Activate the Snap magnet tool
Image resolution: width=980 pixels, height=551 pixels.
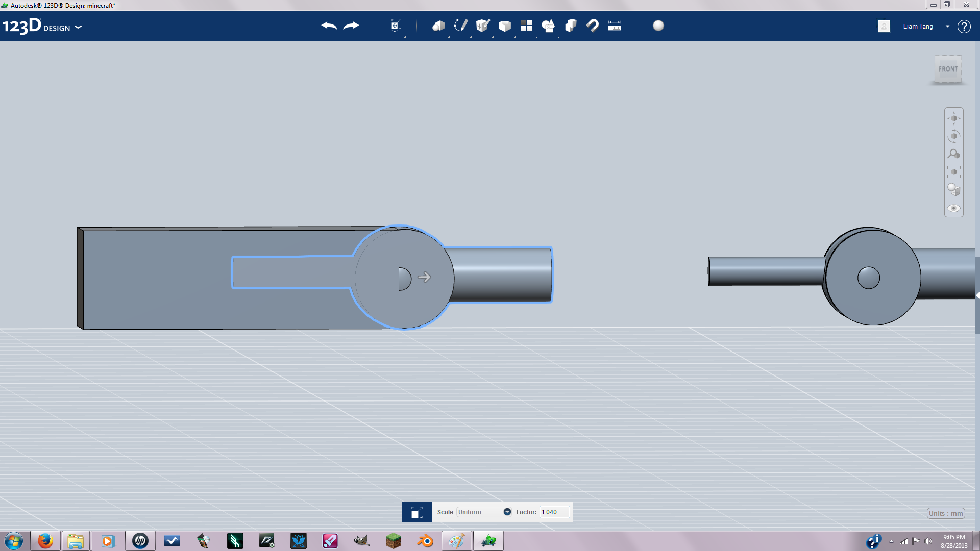click(x=592, y=26)
